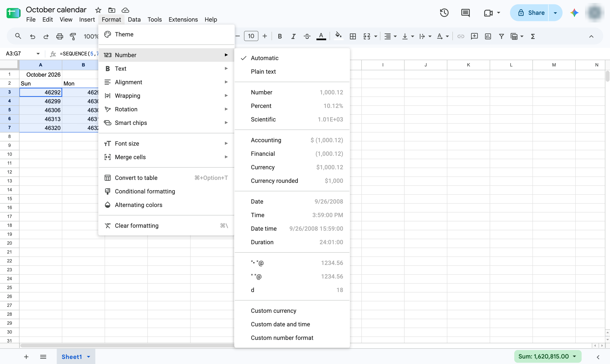Toggle italic formatting

coord(293,37)
